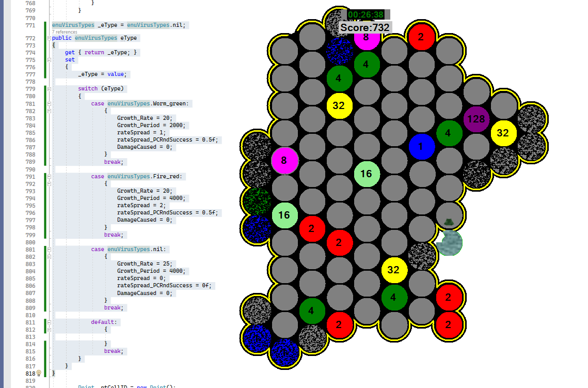Click the 'Growth_Period = 2000;' line
Viewport: 588px width, 388px height.
coord(151,126)
